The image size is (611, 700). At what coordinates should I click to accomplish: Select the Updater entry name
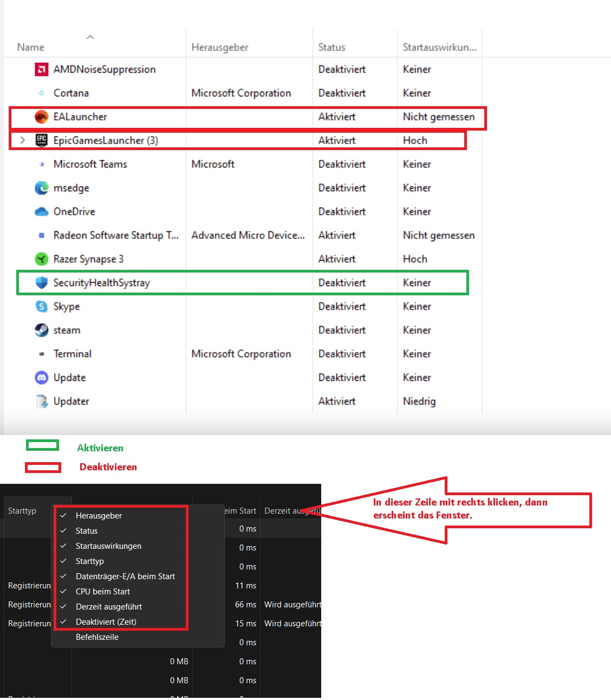click(x=71, y=401)
